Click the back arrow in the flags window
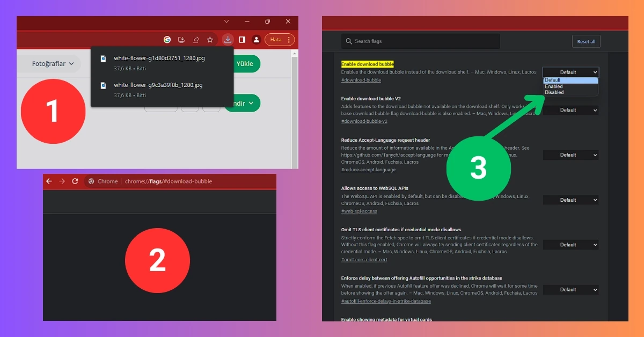 (x=48, y=181)
